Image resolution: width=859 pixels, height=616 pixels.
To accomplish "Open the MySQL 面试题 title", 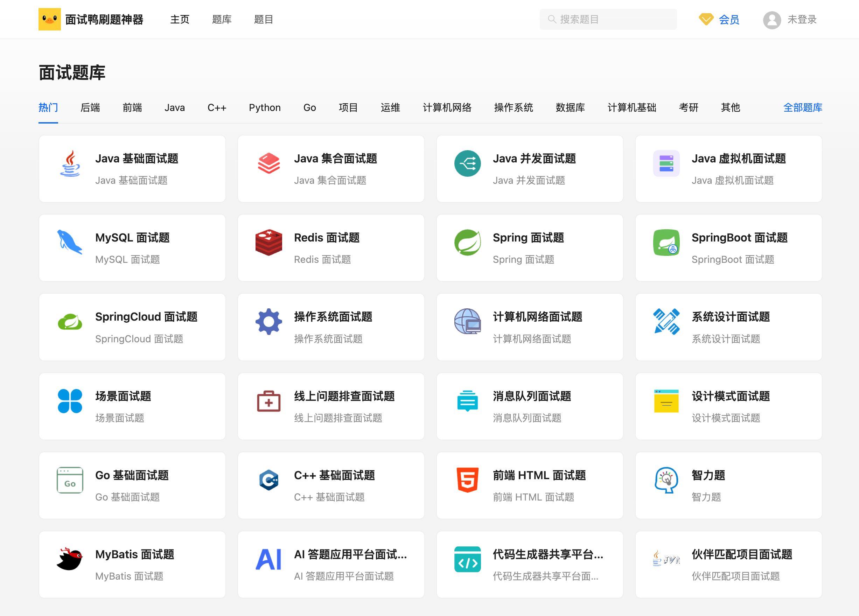I will tap(132, 237).
